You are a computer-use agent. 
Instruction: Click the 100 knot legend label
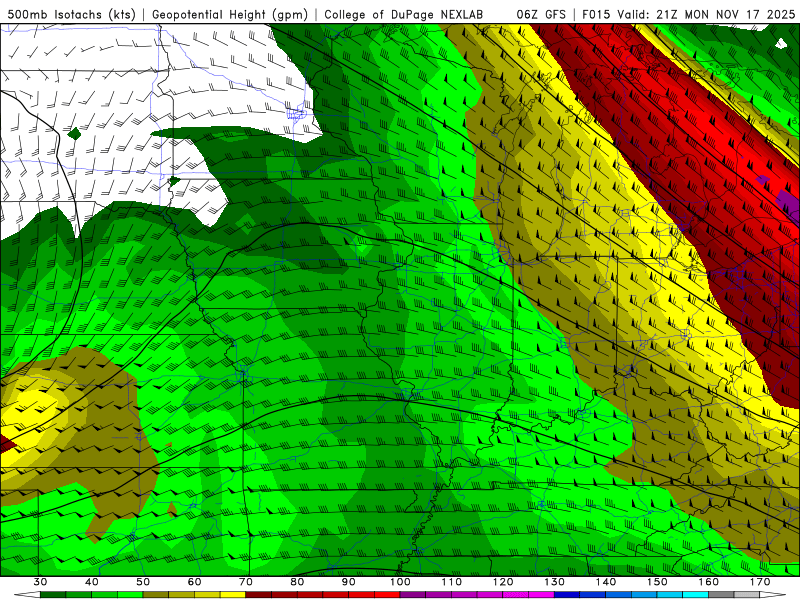[x=400, y=582]
